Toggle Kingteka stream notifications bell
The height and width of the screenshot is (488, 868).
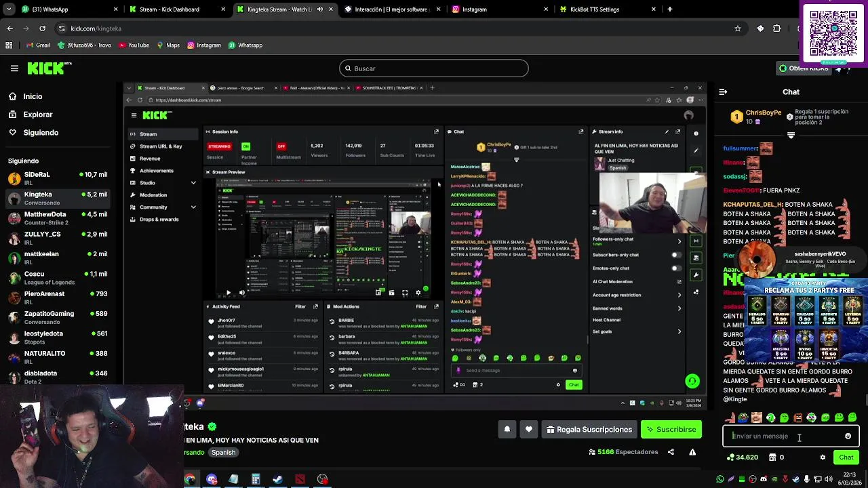[x=507, y=430]
